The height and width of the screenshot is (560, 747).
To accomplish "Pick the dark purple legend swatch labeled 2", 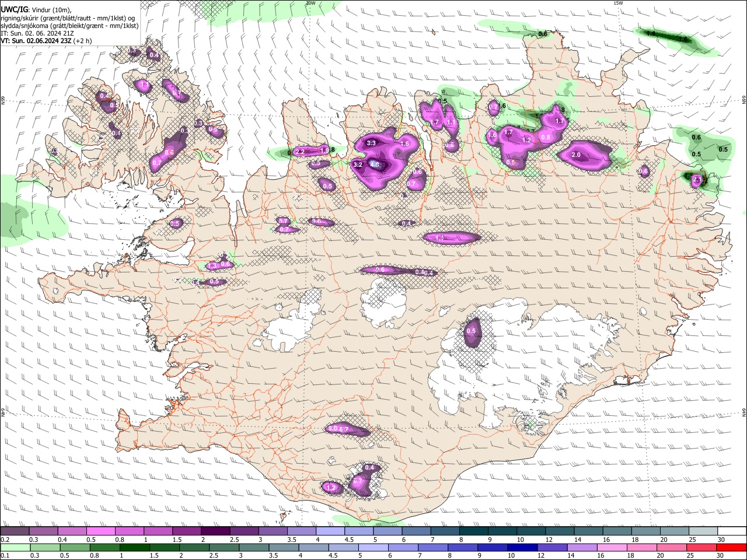I will coord(215,531).
